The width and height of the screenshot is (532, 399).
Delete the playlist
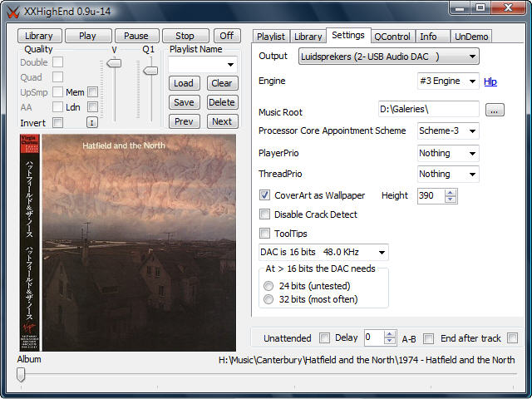tap(222, 102)
